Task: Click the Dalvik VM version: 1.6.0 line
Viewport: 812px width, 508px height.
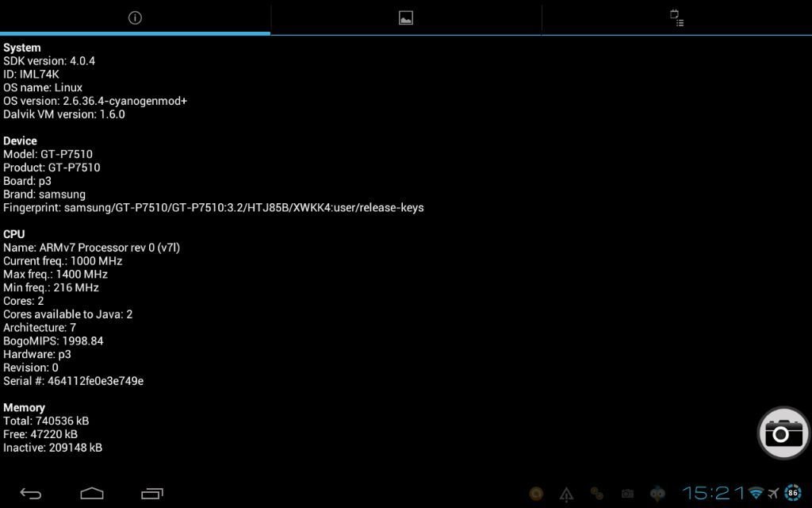Action: coord(64,114)
